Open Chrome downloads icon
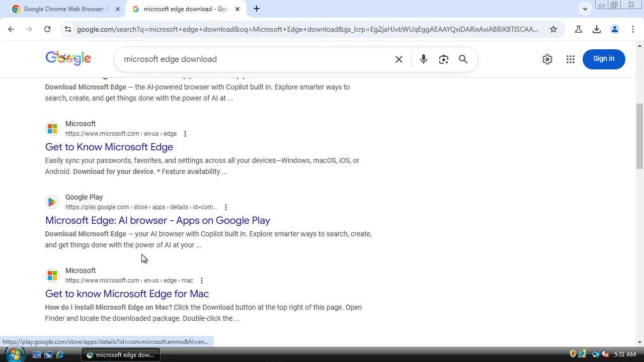Viewport: 644px width, 362px height. (597, 29)
